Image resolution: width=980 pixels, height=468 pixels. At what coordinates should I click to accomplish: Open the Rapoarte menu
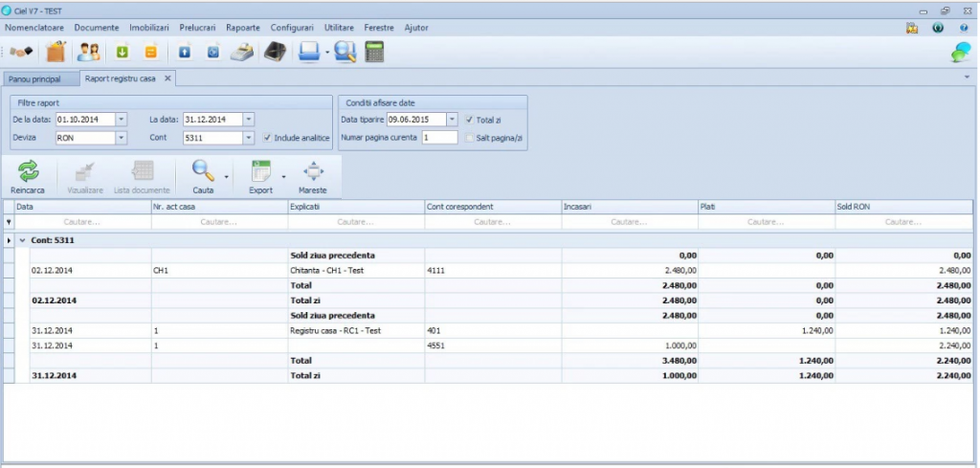[243, 28]
